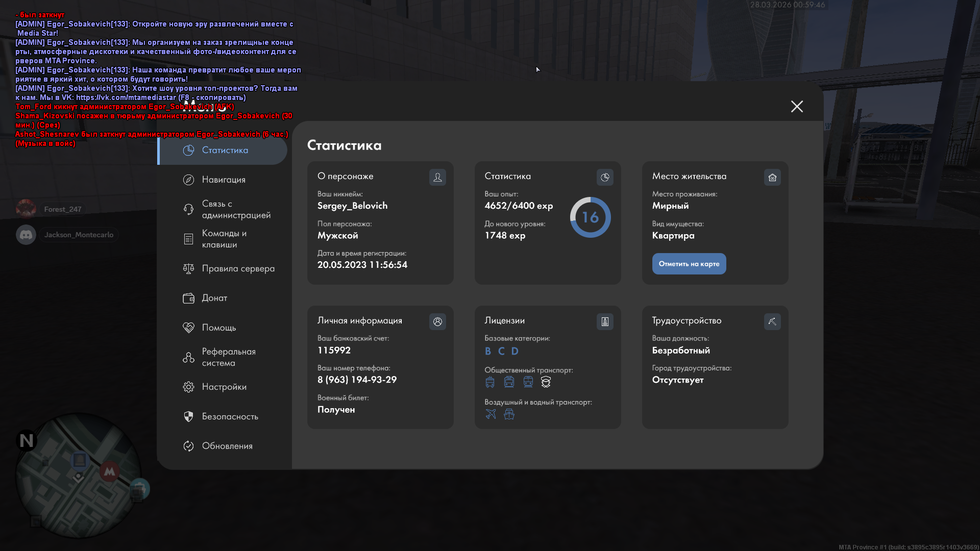The height and width of the screenshot is (551, 980).
Task: Click the minimap in the bottom corner
Action: (78, 474)
